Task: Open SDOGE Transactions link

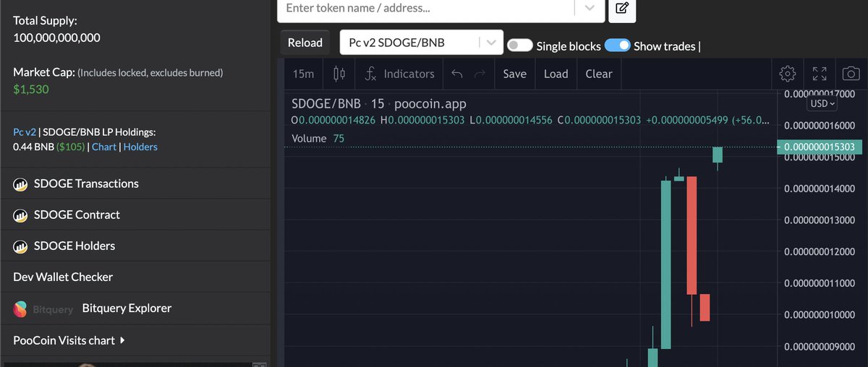Action: click(x=86, y=184)
